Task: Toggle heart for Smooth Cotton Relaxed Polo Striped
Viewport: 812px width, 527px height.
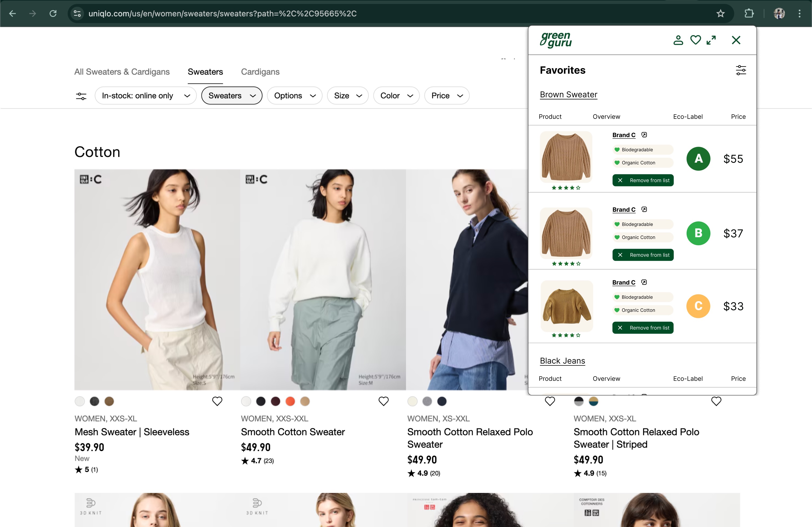Action: (x=716, y=401)
